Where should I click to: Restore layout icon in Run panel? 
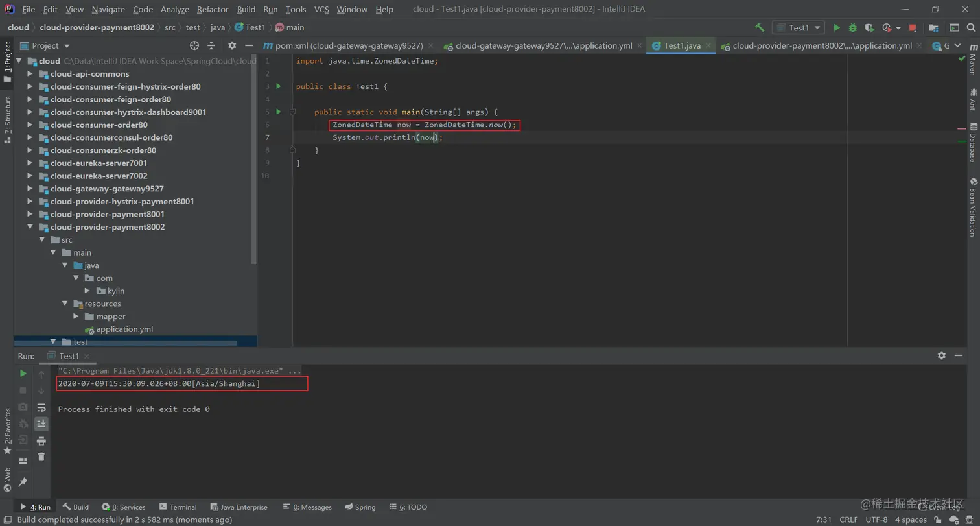pyautogui.click(x=23, y=461)
